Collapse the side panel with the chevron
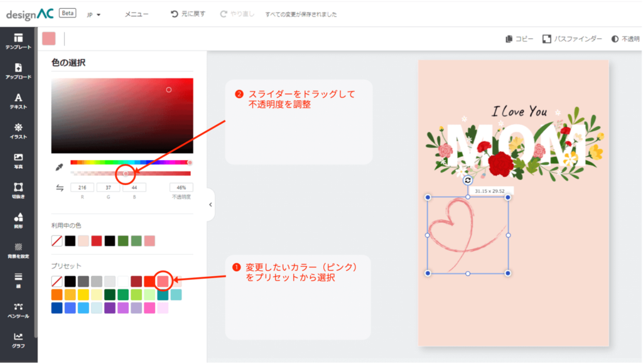 210,205
